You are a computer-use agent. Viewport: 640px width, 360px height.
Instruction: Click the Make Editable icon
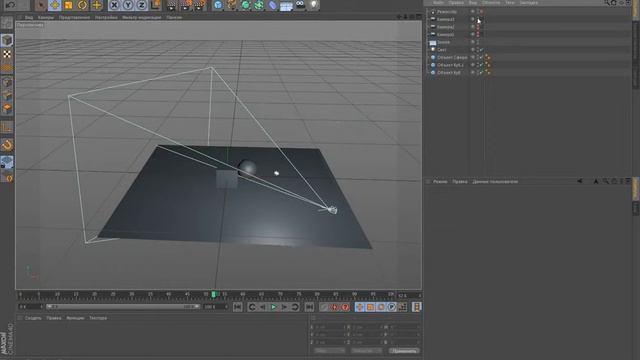pyautogui.click(x=7, y=22)
